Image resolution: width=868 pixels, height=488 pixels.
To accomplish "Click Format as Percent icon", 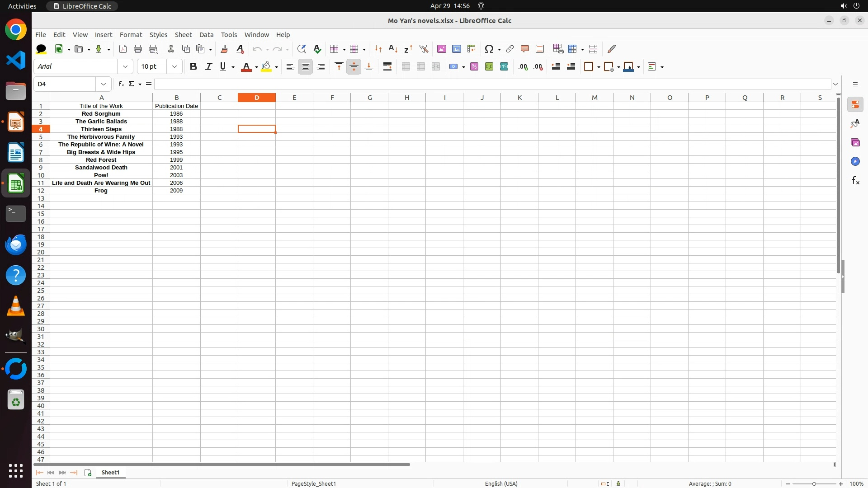I will [474, 67].
